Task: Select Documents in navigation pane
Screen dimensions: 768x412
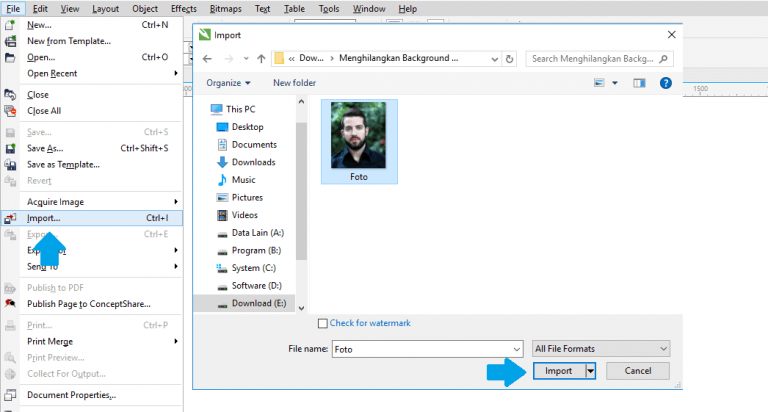Action: click(247, 145)
